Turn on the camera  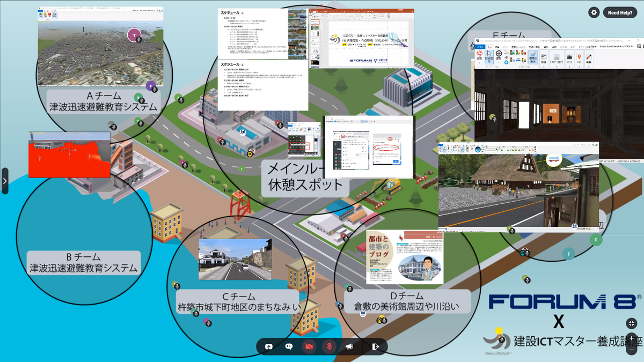point(309,346)
